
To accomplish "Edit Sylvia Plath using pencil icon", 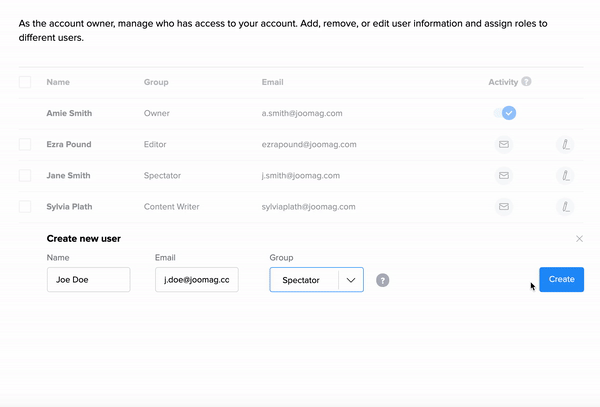I will [x=565, y=207].
